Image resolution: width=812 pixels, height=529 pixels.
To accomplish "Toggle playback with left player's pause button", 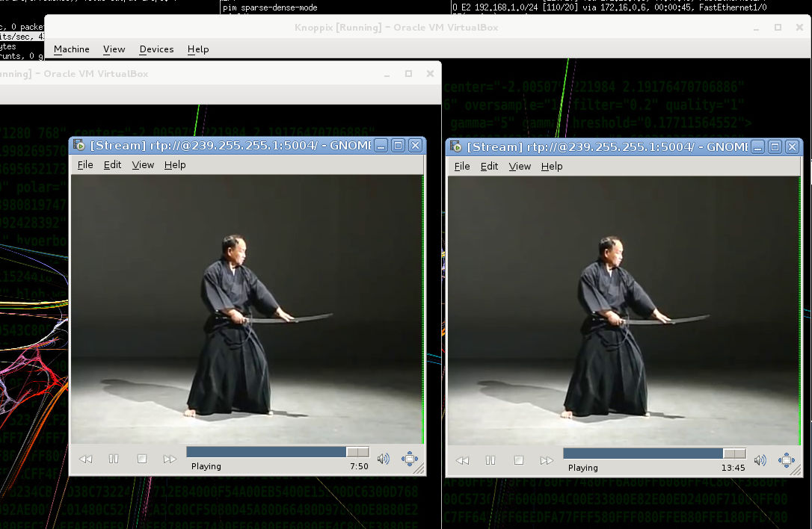I will 113,459.
